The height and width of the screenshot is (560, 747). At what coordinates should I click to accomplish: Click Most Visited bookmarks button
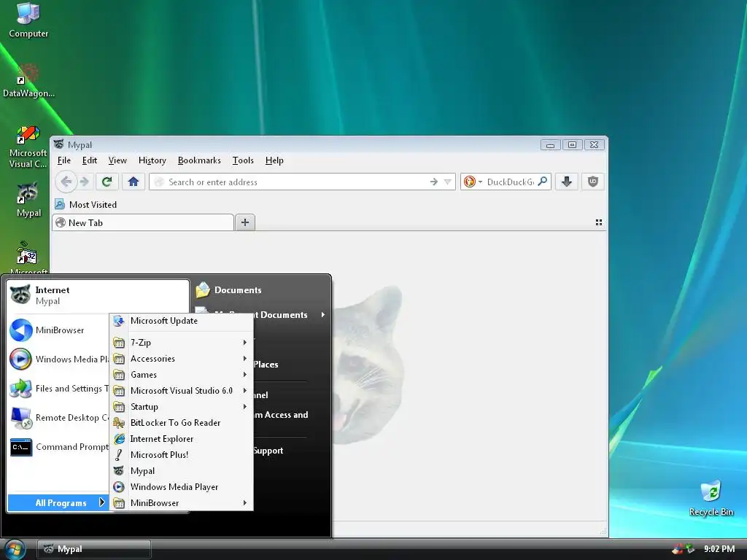pos(86,205)
